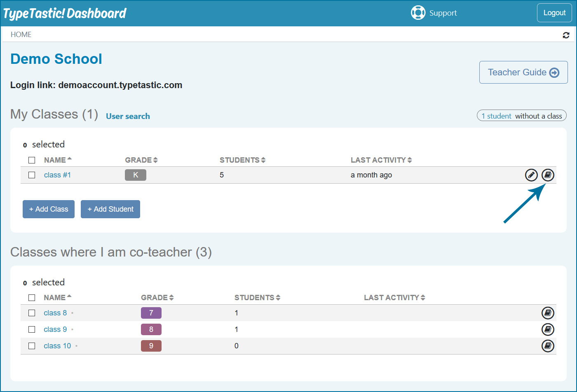Open the Support help icon
Image resolution: width=577 pixels, height=392 pixels.
[x=418, y=13]
